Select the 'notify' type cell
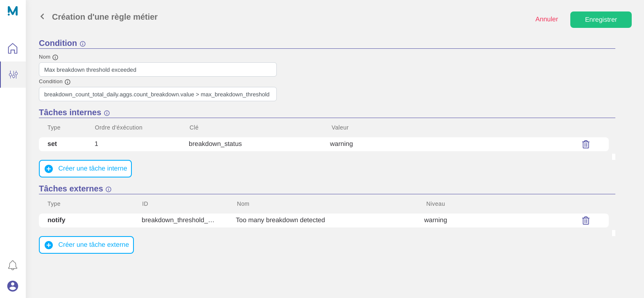The height and width of the screenshot is (298, 644). 56,220
